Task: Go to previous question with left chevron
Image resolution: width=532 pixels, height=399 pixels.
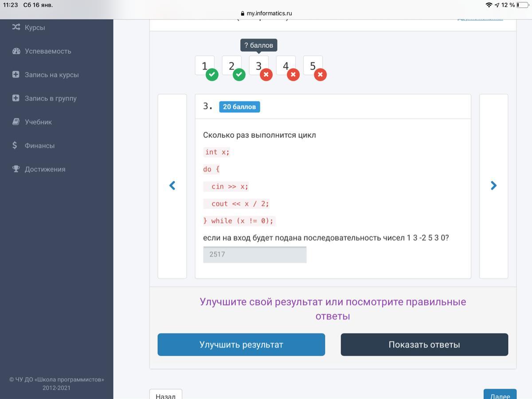Action: (172, 186)
